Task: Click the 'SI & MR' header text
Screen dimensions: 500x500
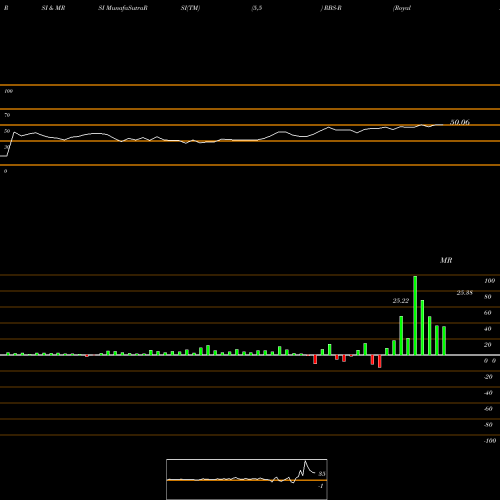Action: pyautogui.click(x=53, y=8)
